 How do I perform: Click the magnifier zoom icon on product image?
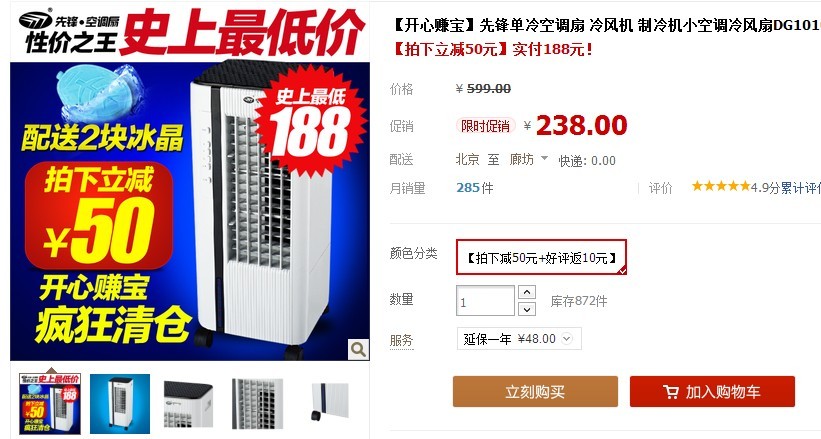pyautogui.click(x=358, y=349)
